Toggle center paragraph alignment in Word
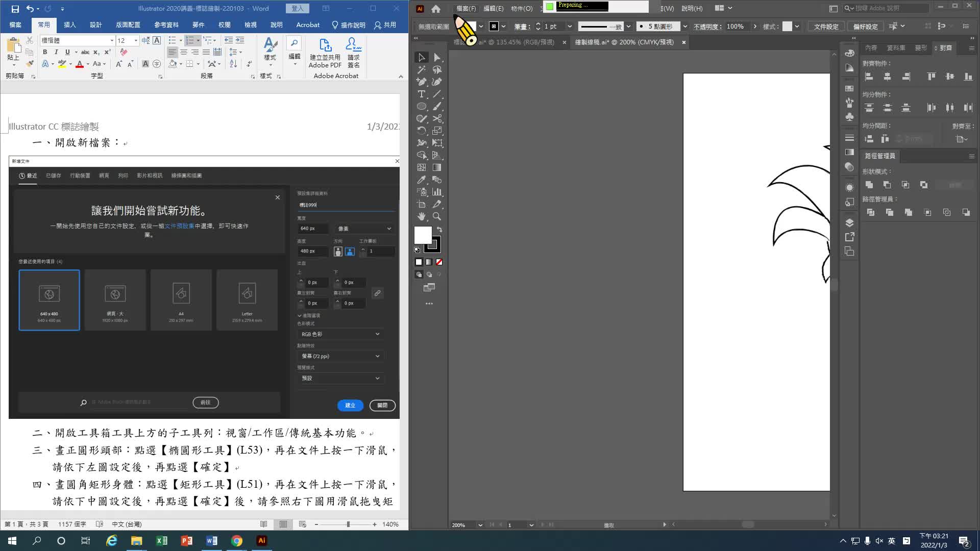Screen dimensions: 980x551 [x=184, y=52]
